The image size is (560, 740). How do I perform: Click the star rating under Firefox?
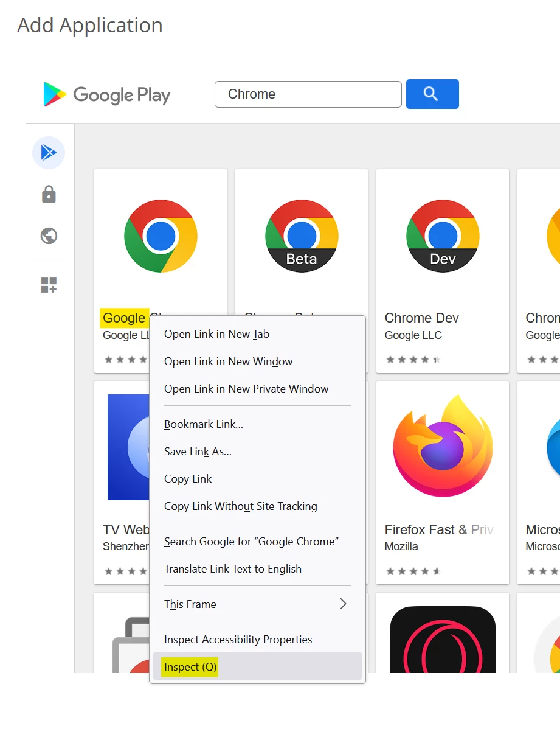[413, 571]
